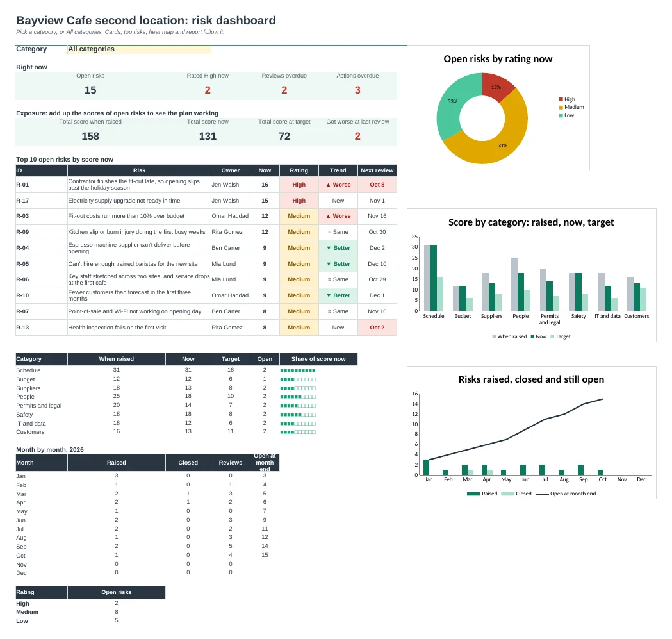Screen dimensions: 672x639
Task: Click the Bayview Cafe risk dashboard title
Action: pos(145,21)
